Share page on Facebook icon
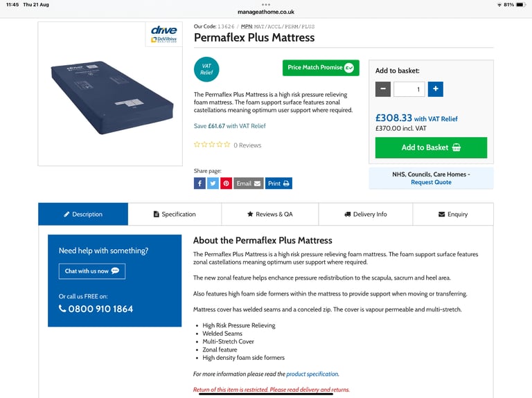 click(x=199, y=183)
